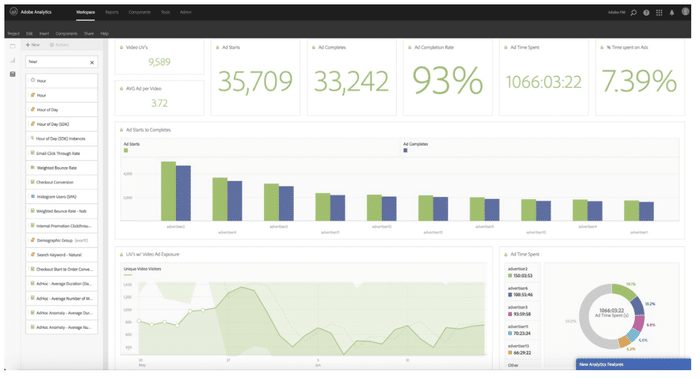Open the notifications bell icon
The height and width of the screenshot is (379, 700).
click(x=671, y=12)
